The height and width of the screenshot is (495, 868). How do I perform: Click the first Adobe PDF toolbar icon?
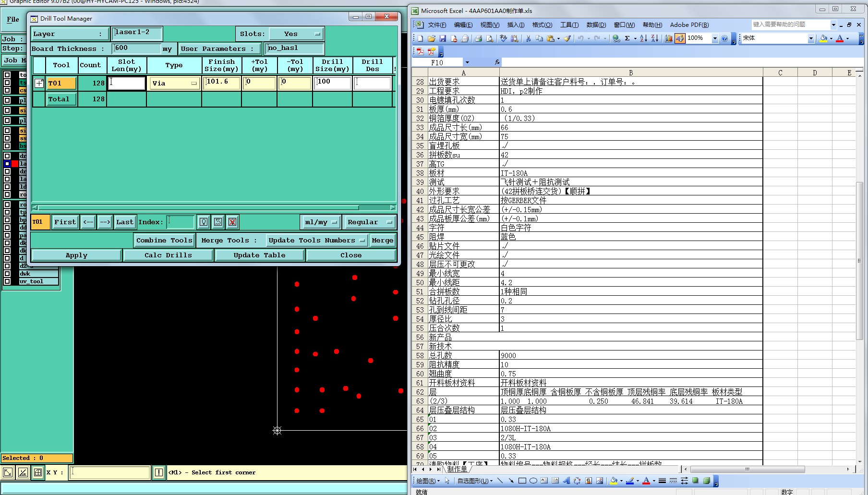(421, 51)
